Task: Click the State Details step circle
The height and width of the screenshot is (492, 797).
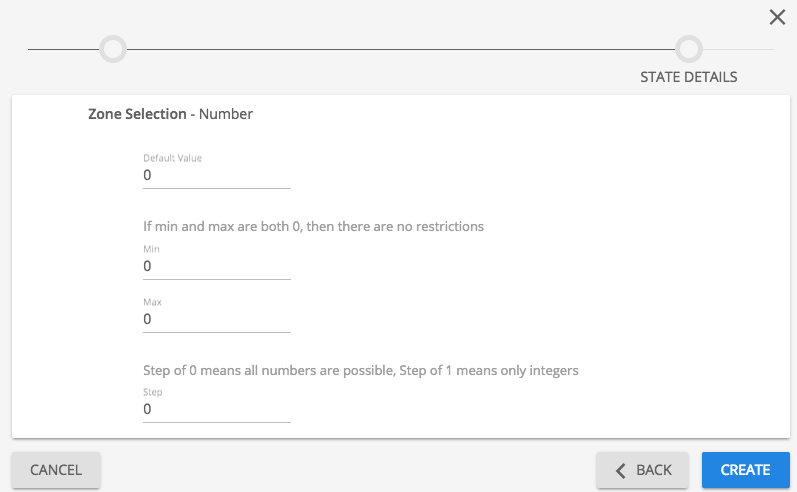Action: tap(688, 48)
